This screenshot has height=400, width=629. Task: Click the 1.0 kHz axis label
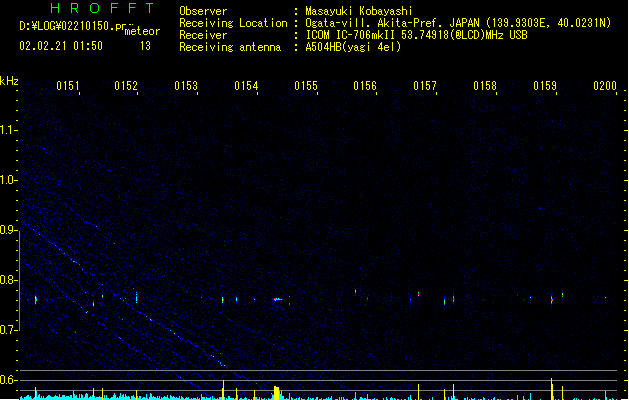point(8,180)
